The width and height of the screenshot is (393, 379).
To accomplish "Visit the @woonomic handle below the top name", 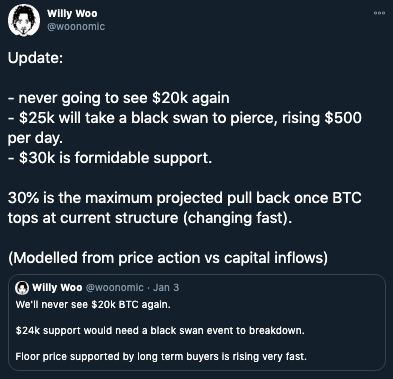I will point(76,26).
